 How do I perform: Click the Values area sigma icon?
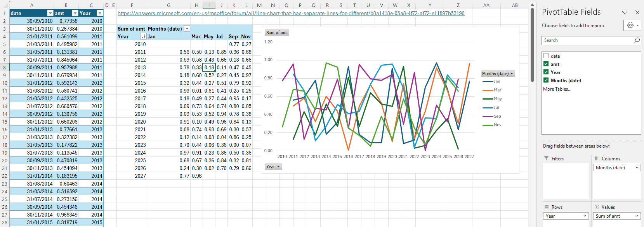tap(597, 207)
